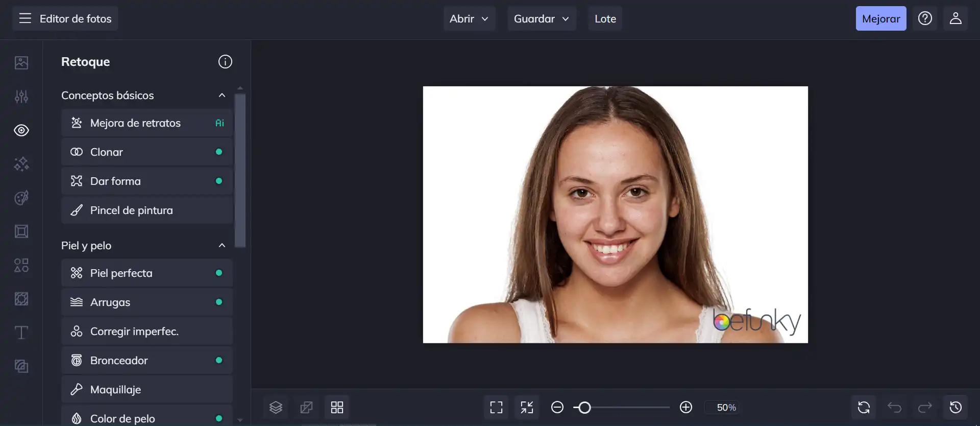The height and width of the screenshot is (426, 980).
Task: Click the Mejorar upgrade button
Action: tap(881, 19)
